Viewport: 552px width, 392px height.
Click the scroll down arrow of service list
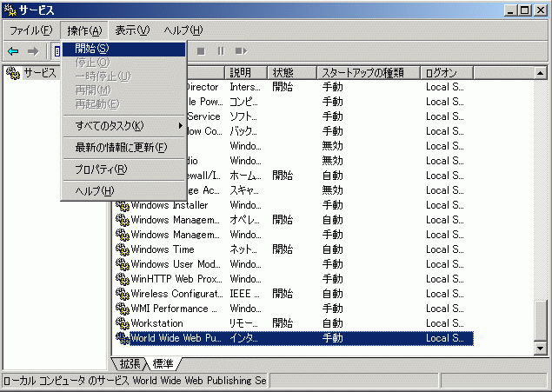point(540,349)
